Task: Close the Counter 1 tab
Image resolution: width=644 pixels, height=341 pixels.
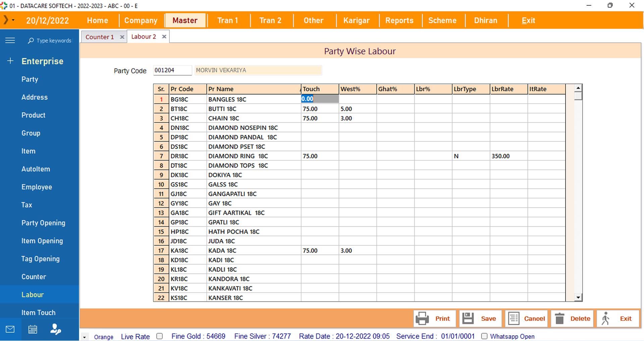Action: coord(122,37)
